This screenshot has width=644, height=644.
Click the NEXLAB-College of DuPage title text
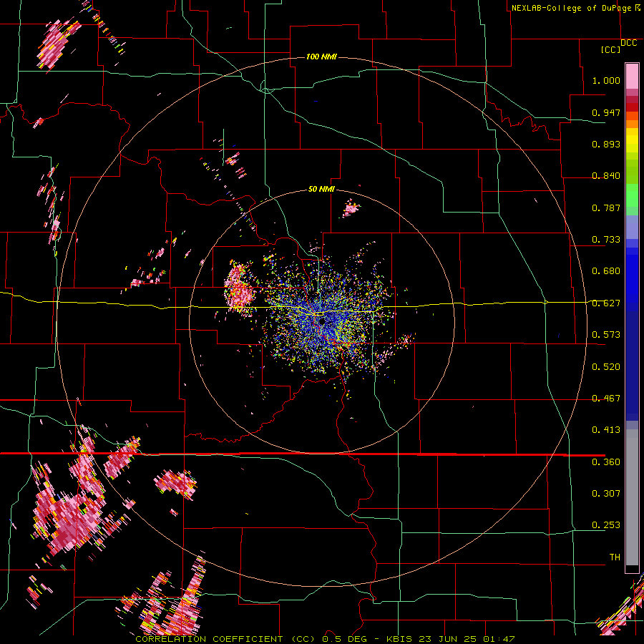point(571,8)
